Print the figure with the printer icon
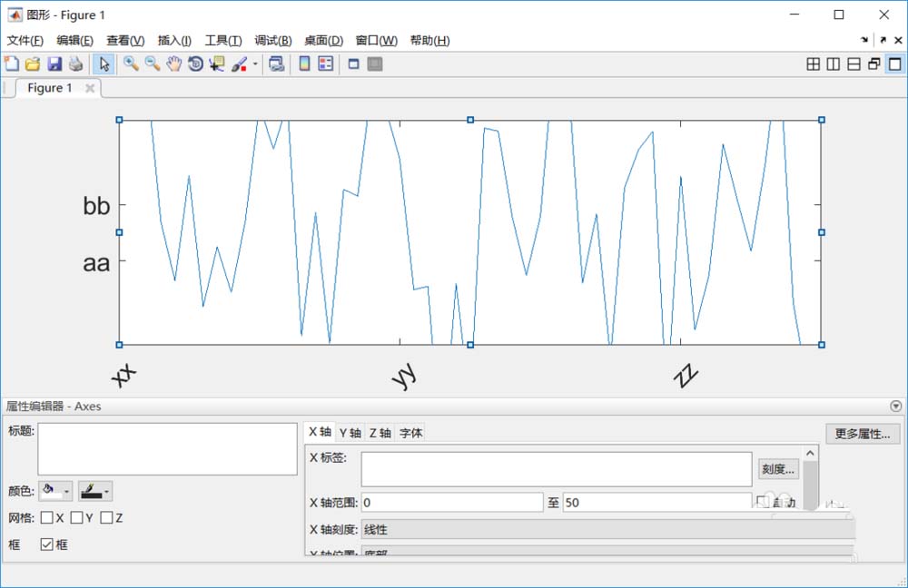Image resolution: width=908 pixels, height=588 pixels. click(x=76, y=64)
